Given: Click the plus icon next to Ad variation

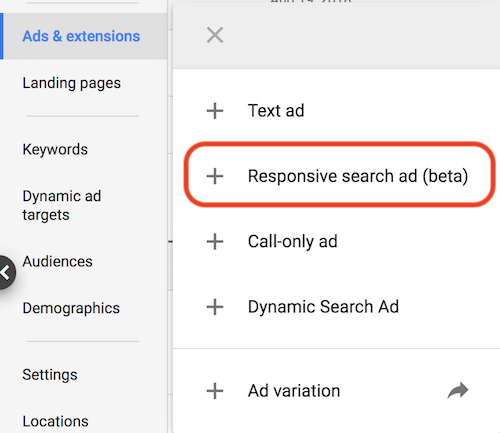Looking at the screenshot, I should point(215,391).
